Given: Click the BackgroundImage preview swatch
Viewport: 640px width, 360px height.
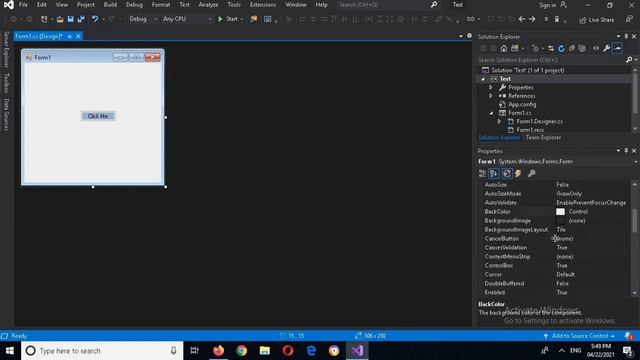Looking at the screenshot, I should click(560, 220).
